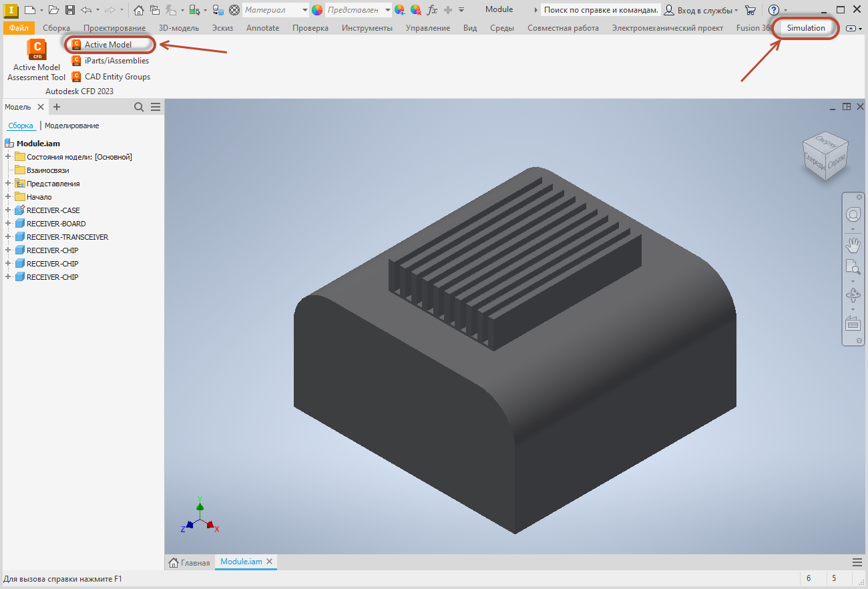Expand the RECEIVER-BOARD tree node
This screenshot has width=868, height=589.
pos(8,224)
